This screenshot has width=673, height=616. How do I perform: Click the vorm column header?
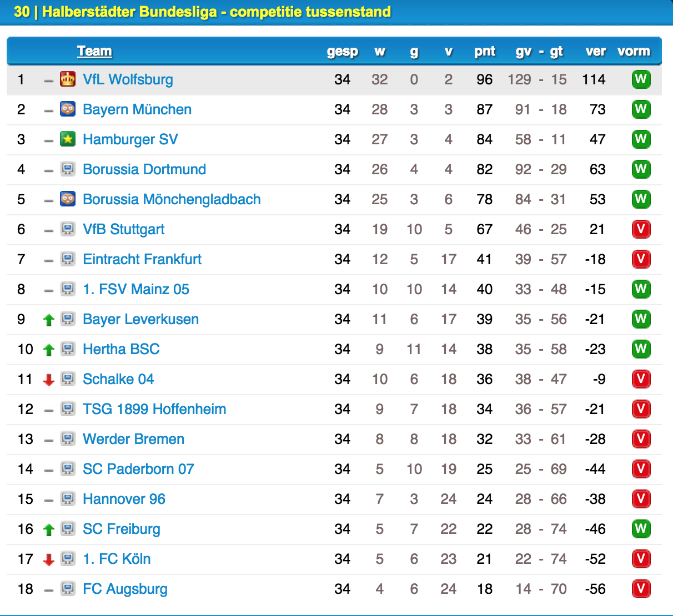click(634, 51)
